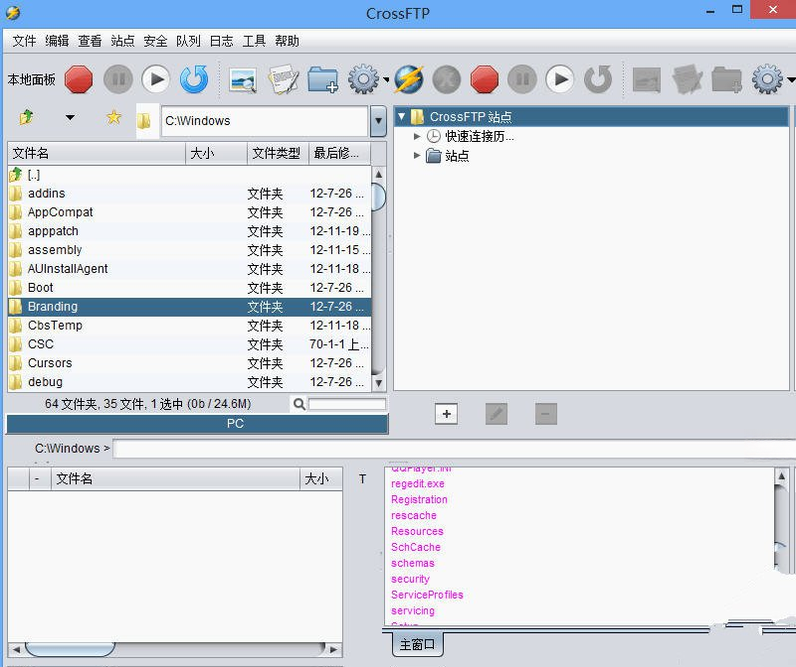796x667 pixels.
Task: Click the remote panel grey refresh icon
Action: 598,79
